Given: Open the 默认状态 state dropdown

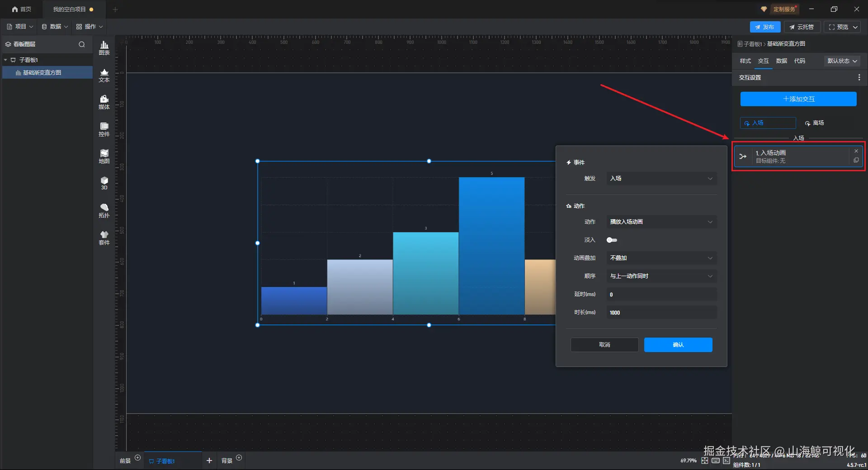Looking at the screenshot, I should (842, 61).
